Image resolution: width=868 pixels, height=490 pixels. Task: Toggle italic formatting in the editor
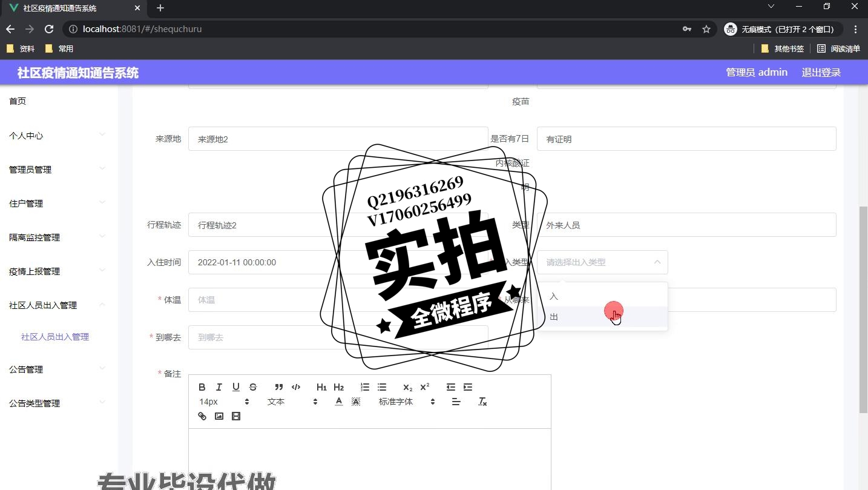pos(219,387)
